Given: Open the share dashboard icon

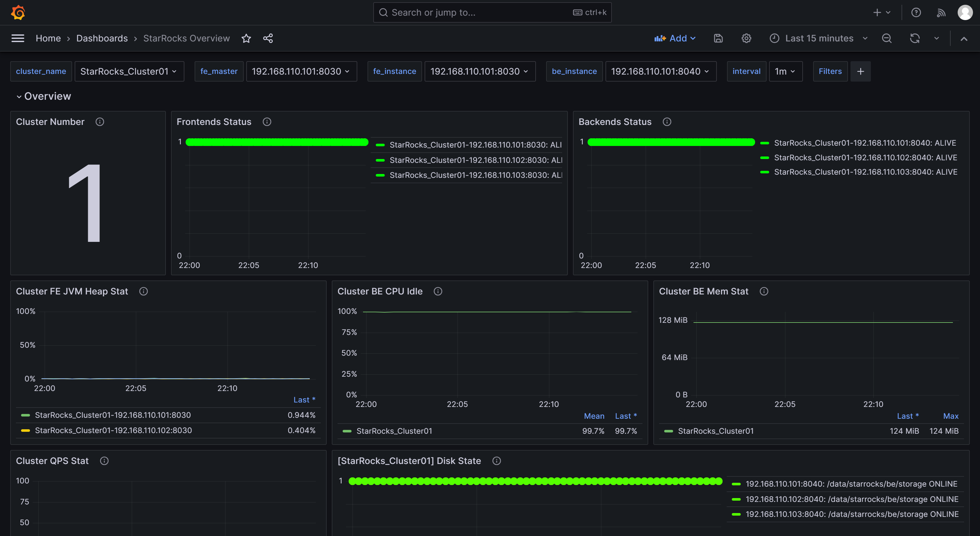Looking at the screenshot, I should point(268,38).
